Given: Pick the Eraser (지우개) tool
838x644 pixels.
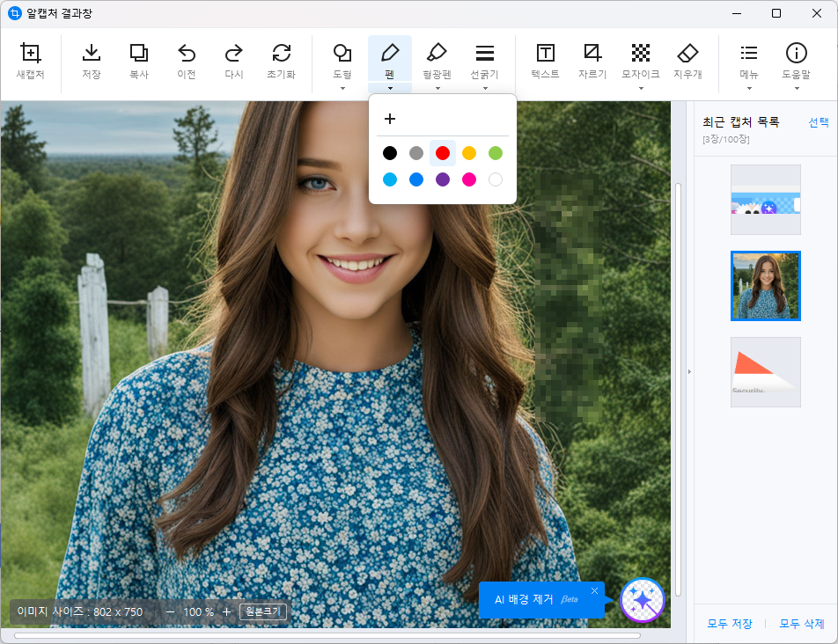Looking at the screenshot, I should pos(687,54).
